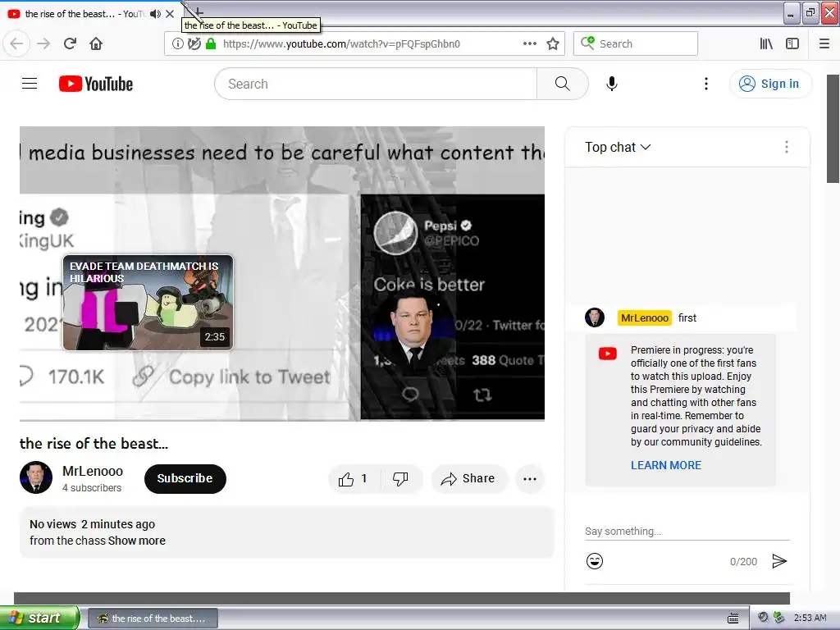This screenshot has width=840, height=630.
Task: Expand the Top chat dropdown
Action: [x=618, y=147]
